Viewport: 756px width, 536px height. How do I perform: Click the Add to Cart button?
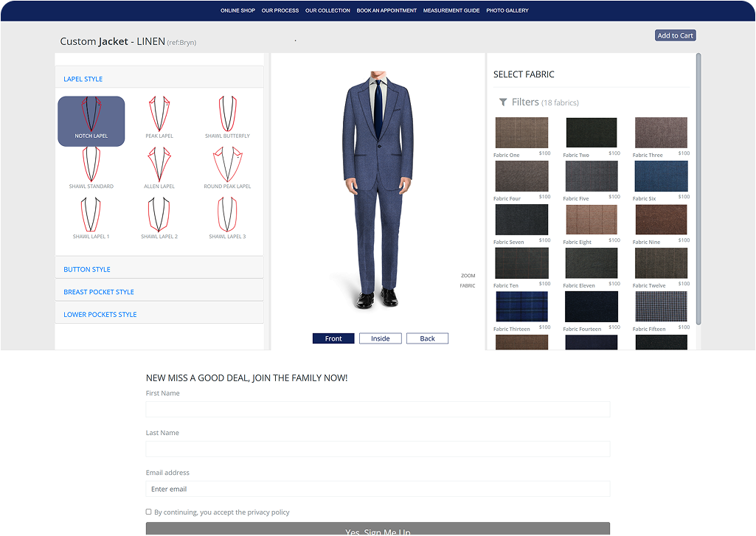point(674,35)
